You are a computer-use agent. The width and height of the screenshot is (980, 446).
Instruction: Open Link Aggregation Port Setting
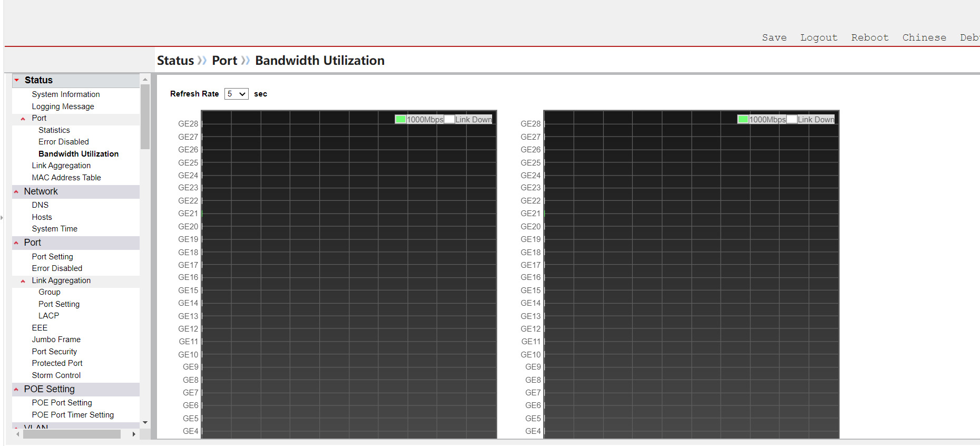(x=59, y=304)
